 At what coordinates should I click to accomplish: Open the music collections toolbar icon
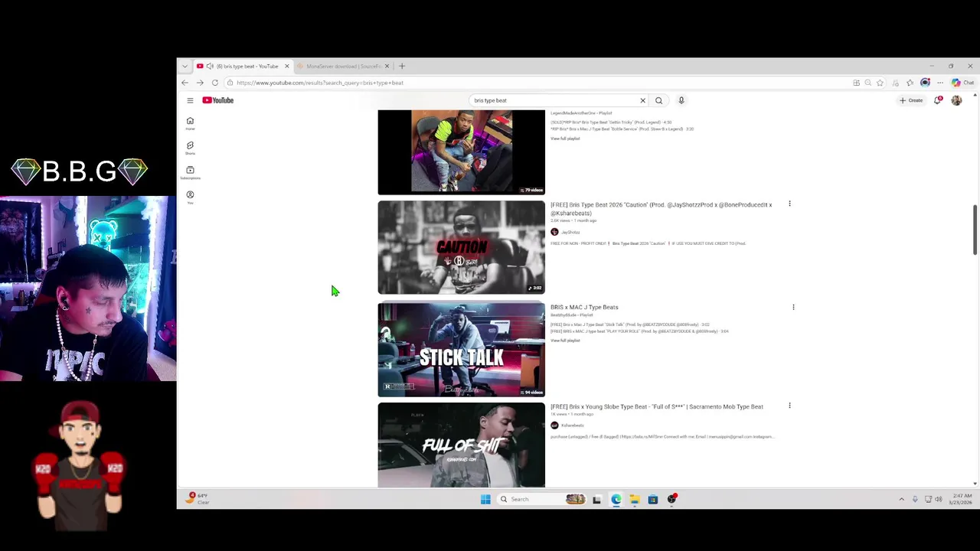click(895, 83)
